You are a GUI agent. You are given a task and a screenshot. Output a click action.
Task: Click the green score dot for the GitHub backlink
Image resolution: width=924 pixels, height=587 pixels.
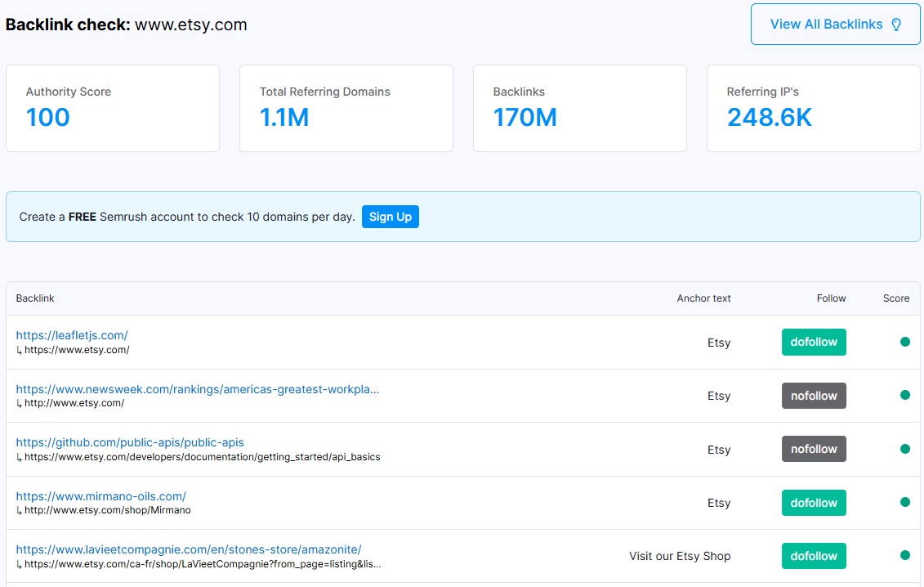905,448
